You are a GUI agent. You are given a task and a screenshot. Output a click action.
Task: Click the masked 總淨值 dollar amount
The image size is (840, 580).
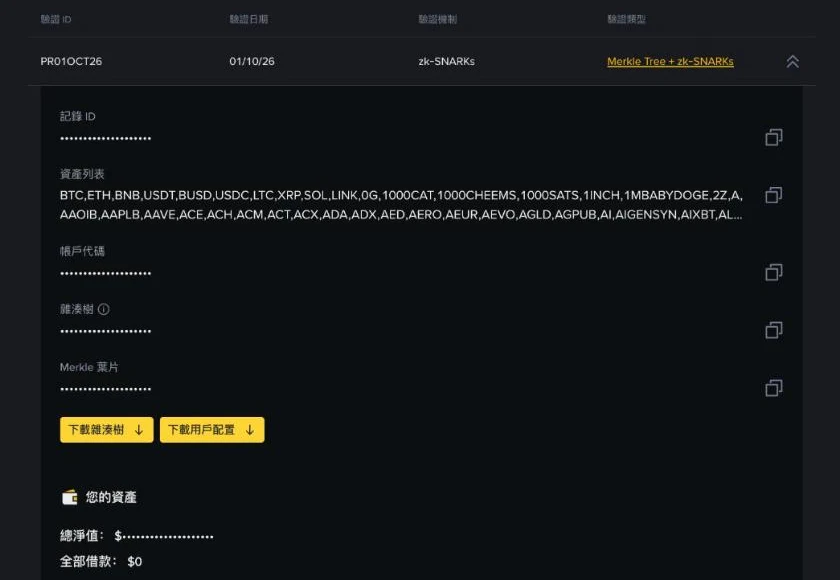click(x=164, y=536)
